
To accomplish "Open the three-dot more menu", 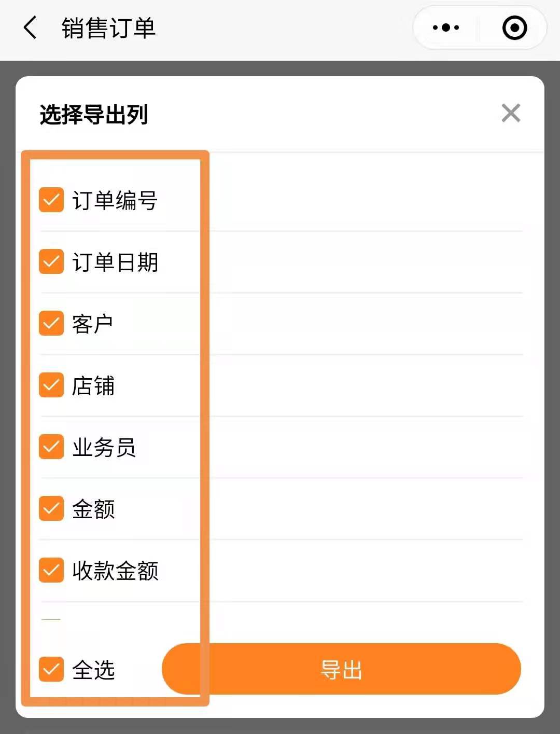I will 446,27.
